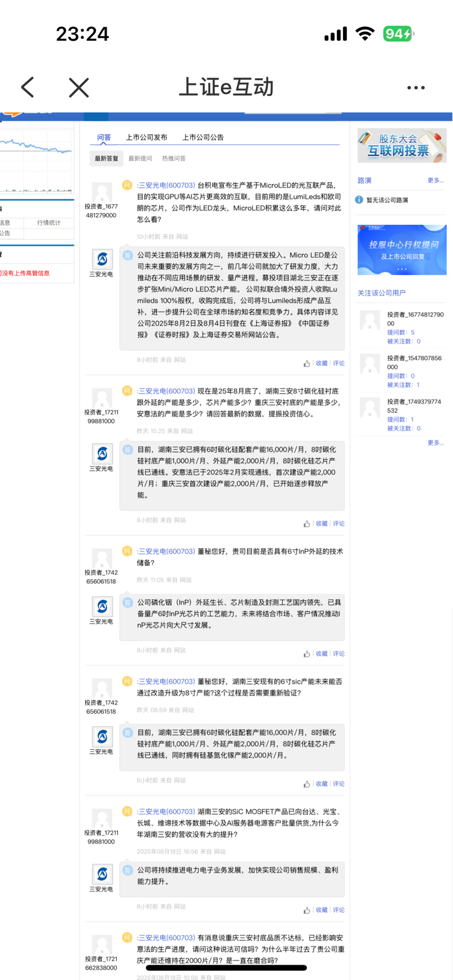The height and width of the screenshot is (980, 453).
Task: Open avatar of 投资者_1721662838000
Action: tap(102, 944)
